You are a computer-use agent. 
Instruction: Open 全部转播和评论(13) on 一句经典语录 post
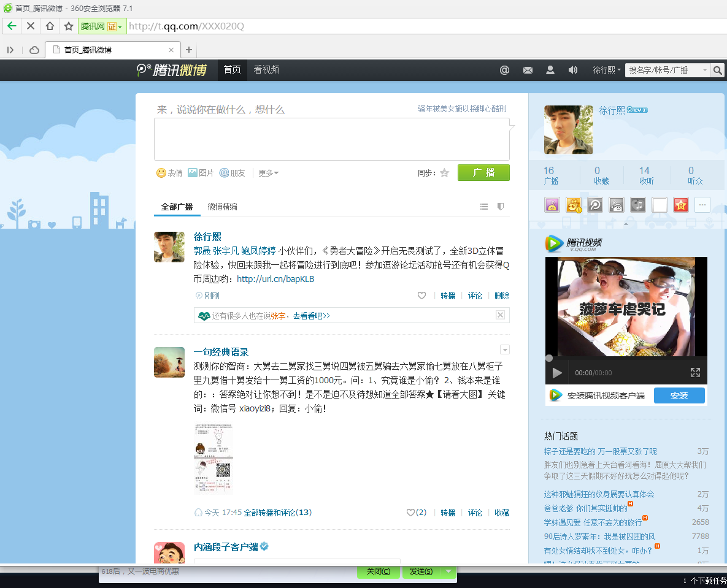(278, 513)
